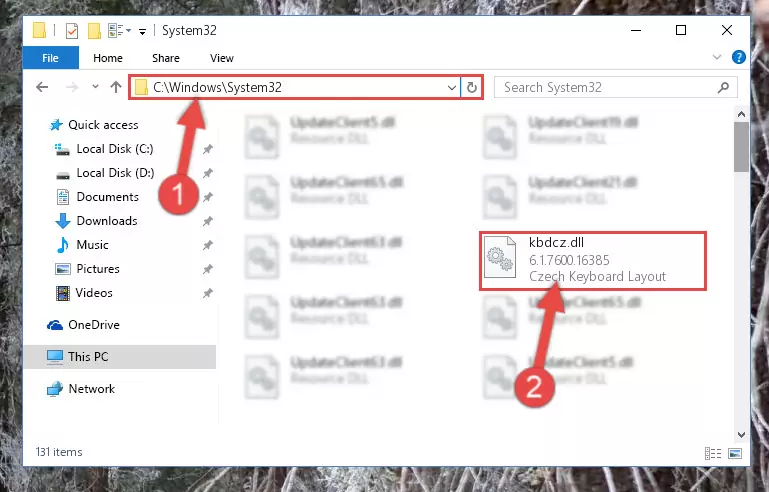The image size is (769, 492).
Task: Click the Properties checkmark quick access icon
Action: click(72, 30)
